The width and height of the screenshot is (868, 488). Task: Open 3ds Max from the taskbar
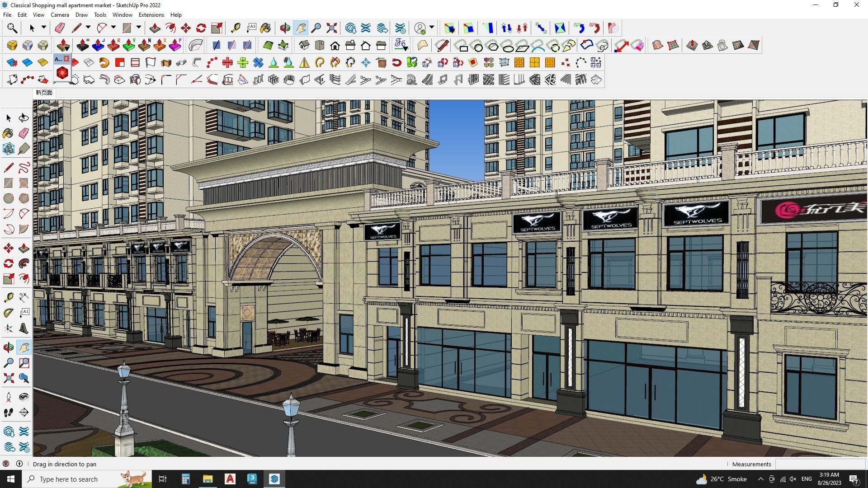(x=252, y=479)
